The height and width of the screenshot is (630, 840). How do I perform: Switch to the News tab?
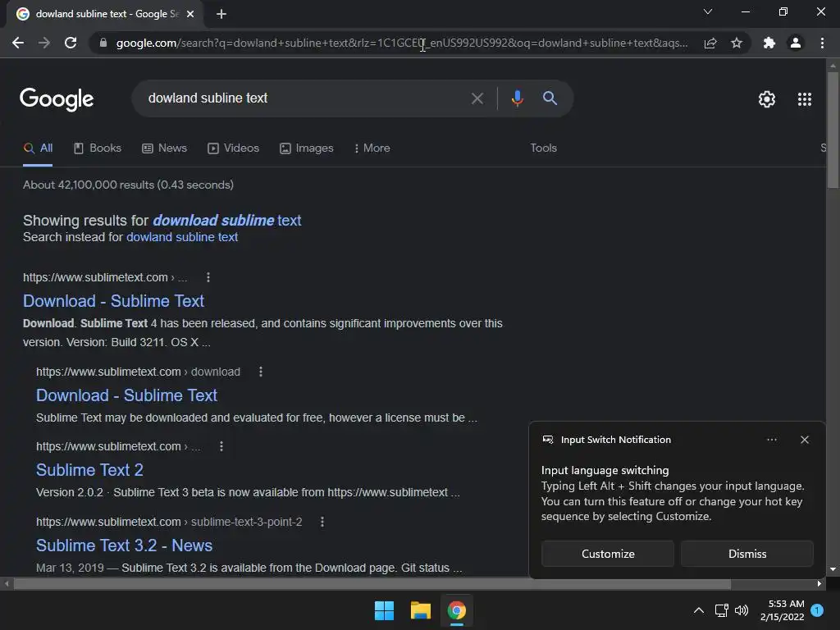(164, 148)
